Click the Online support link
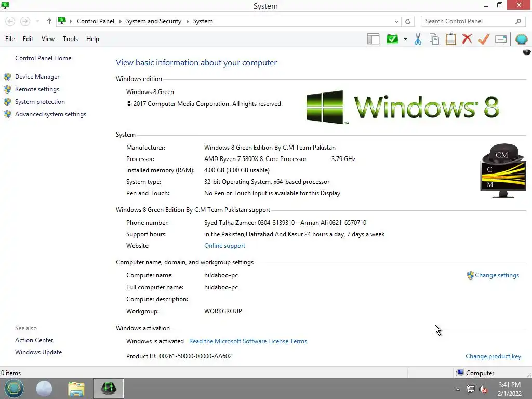Screen dimensions: 532x399 click(224, 246)
